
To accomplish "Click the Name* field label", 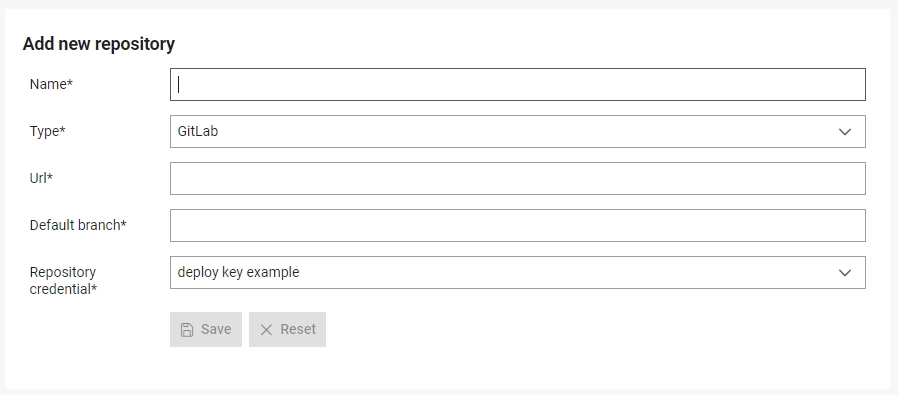I will tap(51, 84).
